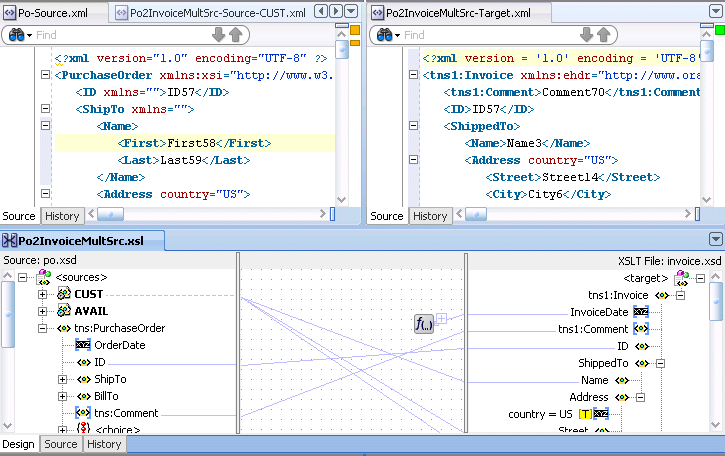
Task: Switch to Po2InvoiceMultSrc-Source-CUST.xml tab
Action: [211, 13]
